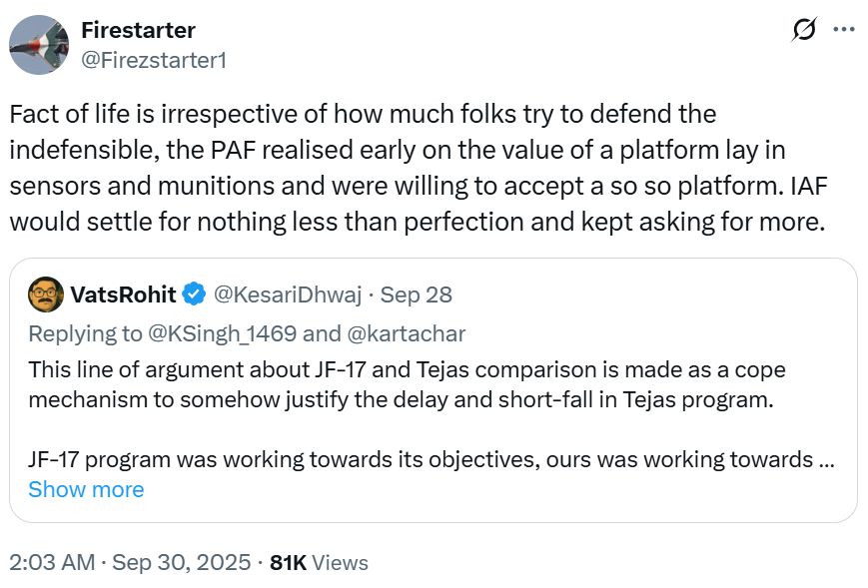Open the @KSingh_1469 mention
Viewport: 868px width, 588px height.
pyautogui.click(x=226, y=332)
